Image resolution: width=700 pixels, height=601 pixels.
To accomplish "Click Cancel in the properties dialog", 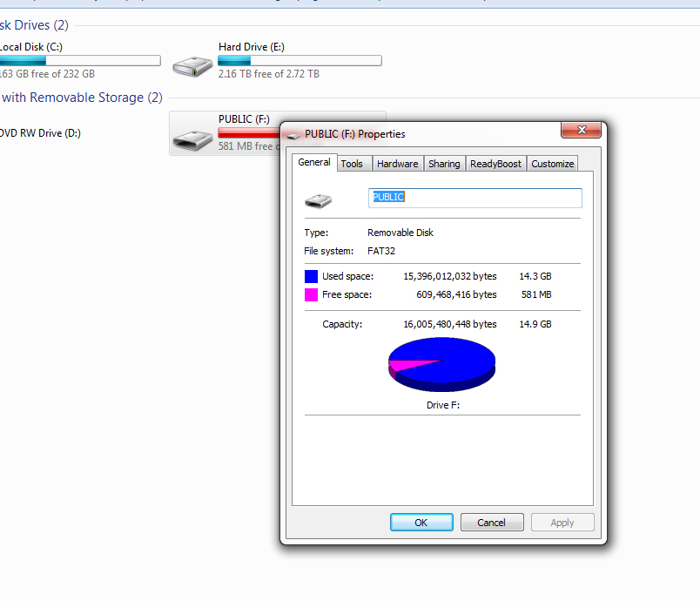I will (492, 523).
